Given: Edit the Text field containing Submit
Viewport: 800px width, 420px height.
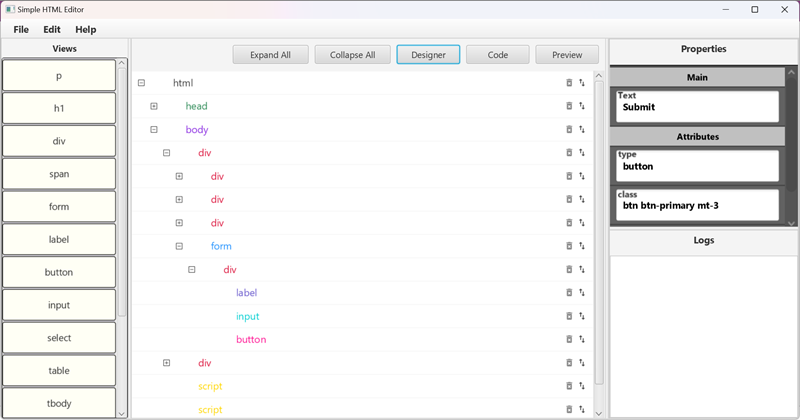Looking at the screenshot, I should click(697, 107).
